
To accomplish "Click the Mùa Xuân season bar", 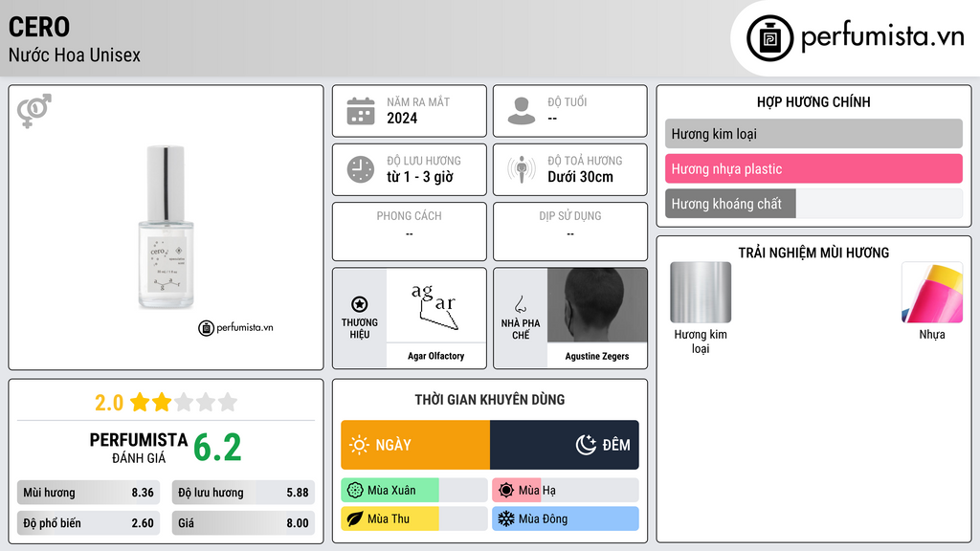I will (414, 491).
